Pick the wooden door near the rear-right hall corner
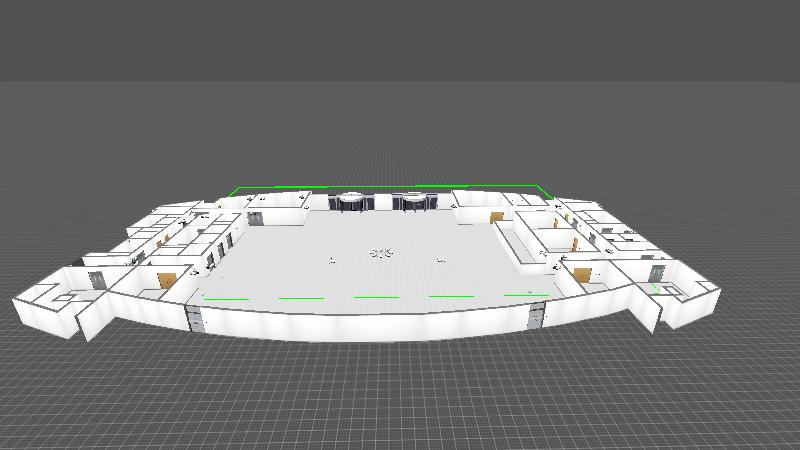Screen dimensions: 800x450 click(496, 217)
